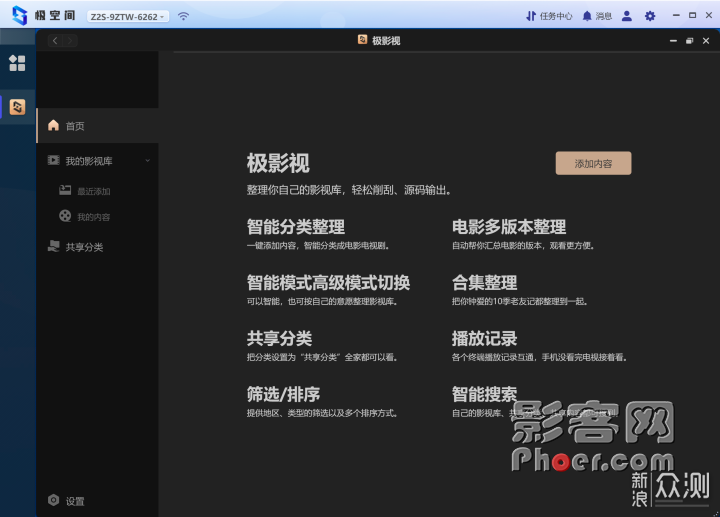Open the Z2S-9ZTW-6262 device dropdown

click(128, 17)
